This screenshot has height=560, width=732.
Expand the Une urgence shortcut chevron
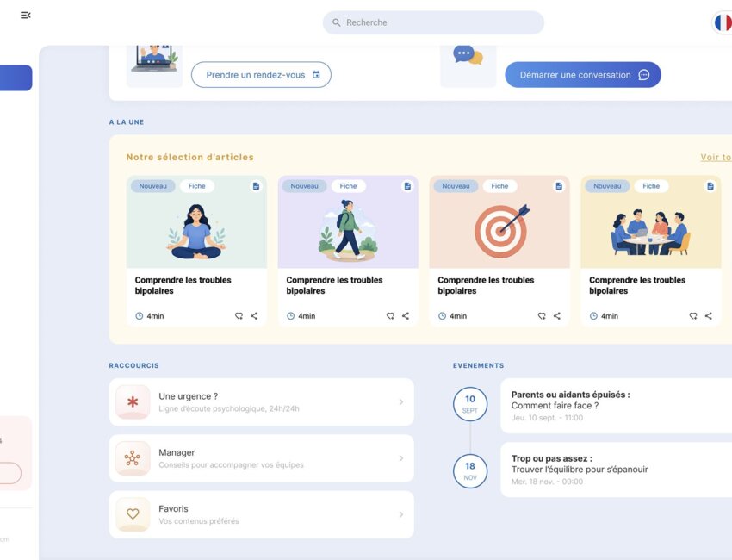click(401, 401)
